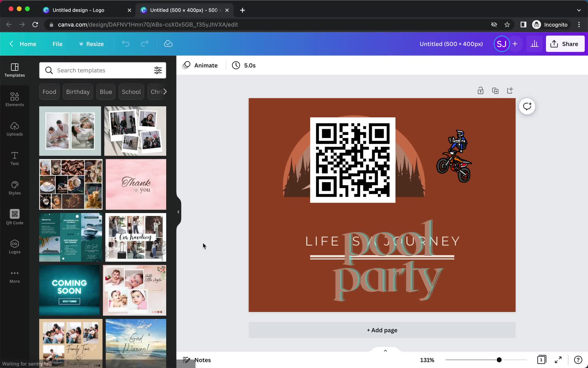Click the 131% zoom level value

click(427, 360)
